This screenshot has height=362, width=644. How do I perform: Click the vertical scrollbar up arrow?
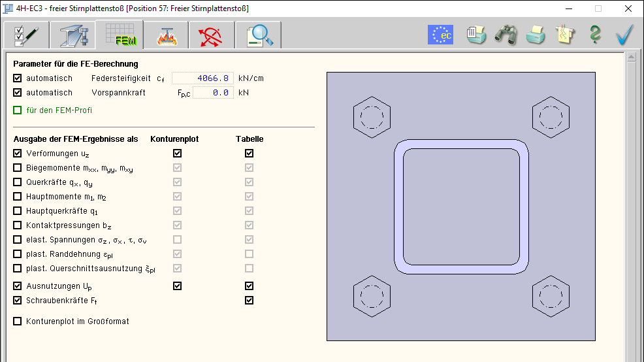[x=631, y=58]
